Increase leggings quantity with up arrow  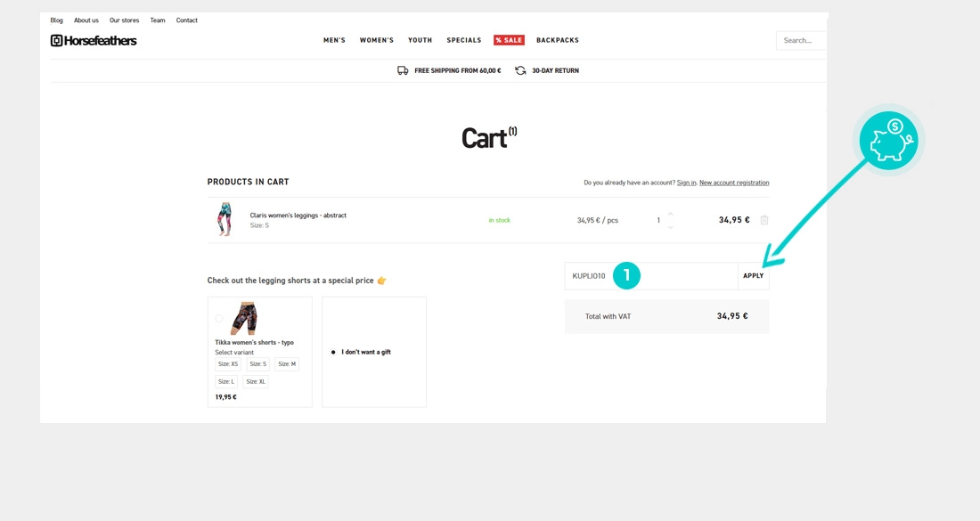tap(671, 214)
